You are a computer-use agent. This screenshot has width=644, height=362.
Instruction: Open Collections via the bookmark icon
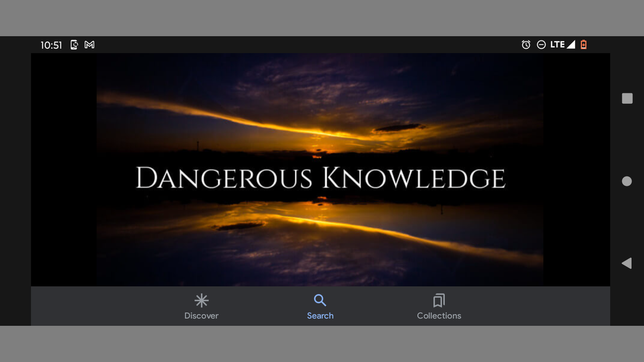(439, 301)
